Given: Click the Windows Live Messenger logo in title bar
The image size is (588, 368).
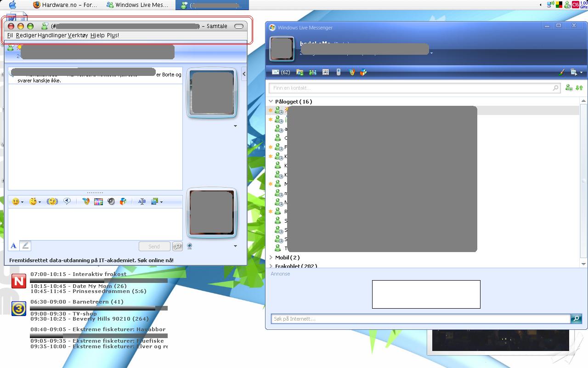Looking at the screenshot, I should [x=272, y=28].
